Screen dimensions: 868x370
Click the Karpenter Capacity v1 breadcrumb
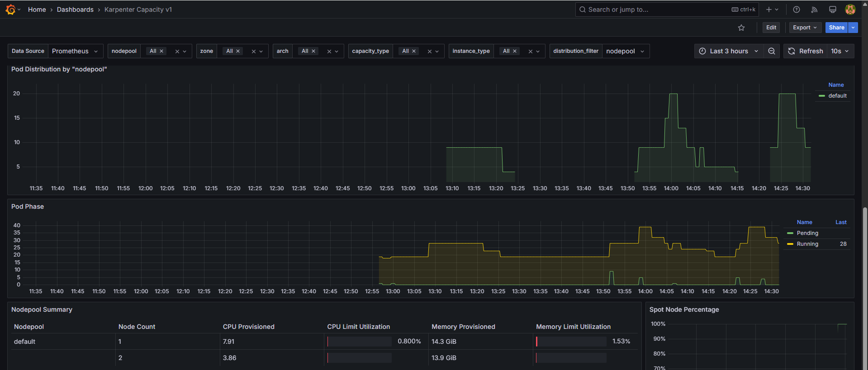pyautogui.click(x=138, y=9)
